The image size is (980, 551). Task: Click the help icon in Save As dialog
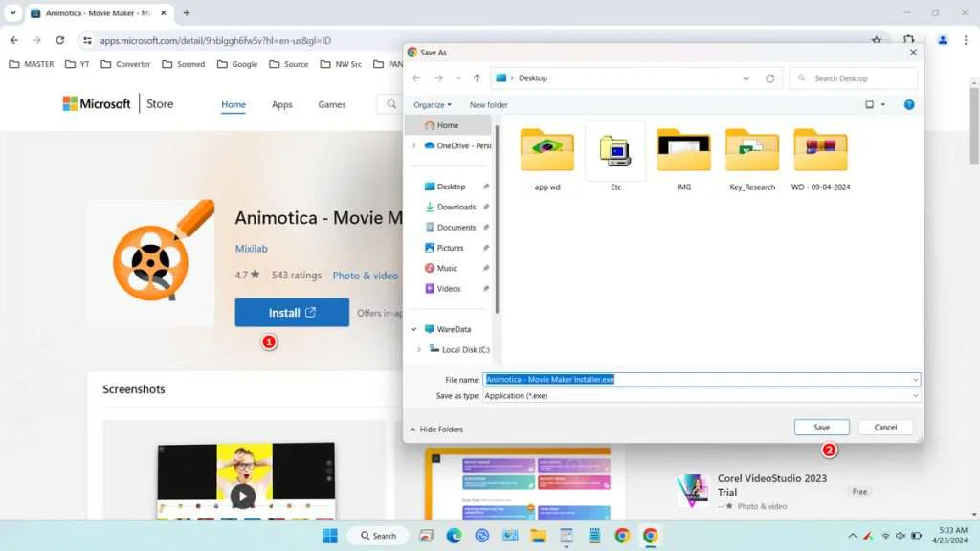[908, 104]
